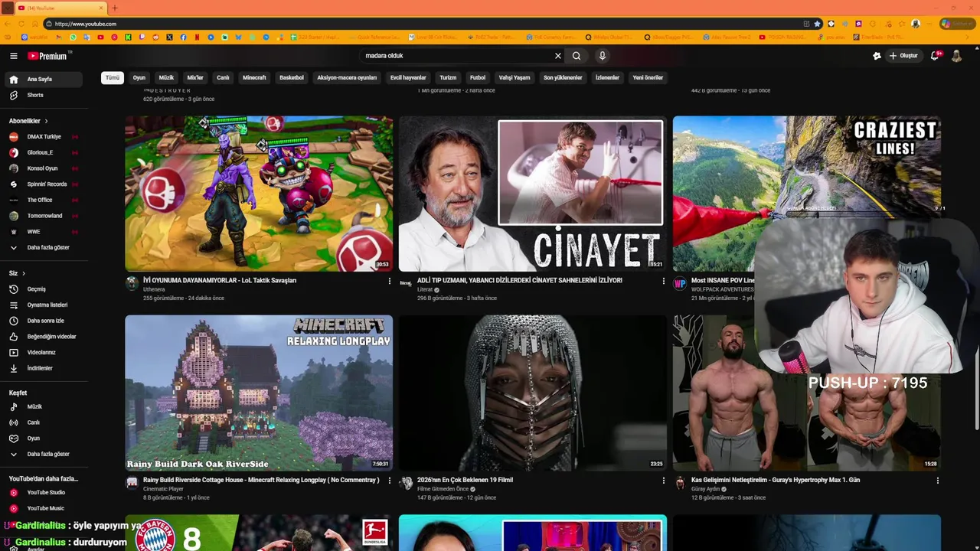Select the Basketbol filter chip
The width and height of the screenshot is (980, 551).
tap(292, 77)
